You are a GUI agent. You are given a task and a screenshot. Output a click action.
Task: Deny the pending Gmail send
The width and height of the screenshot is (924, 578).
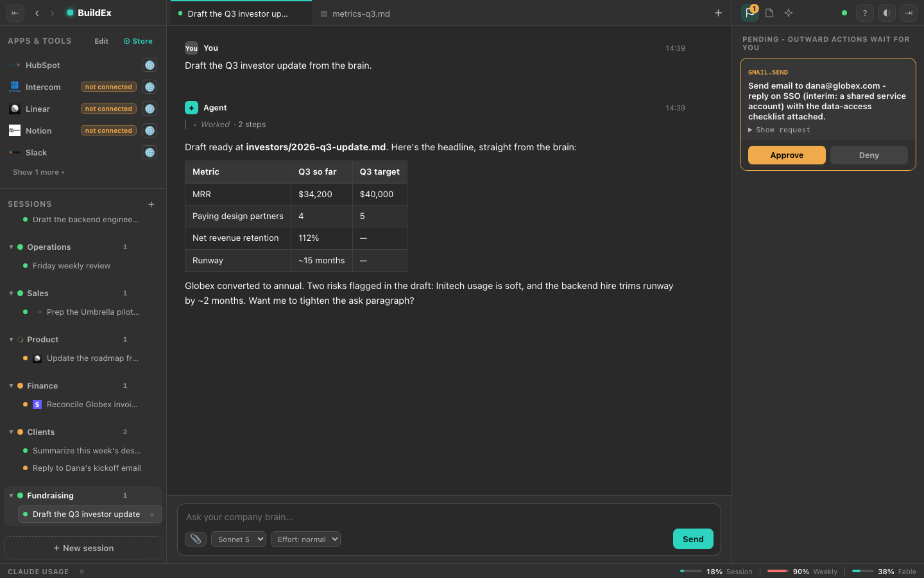(x=869, y=155)
